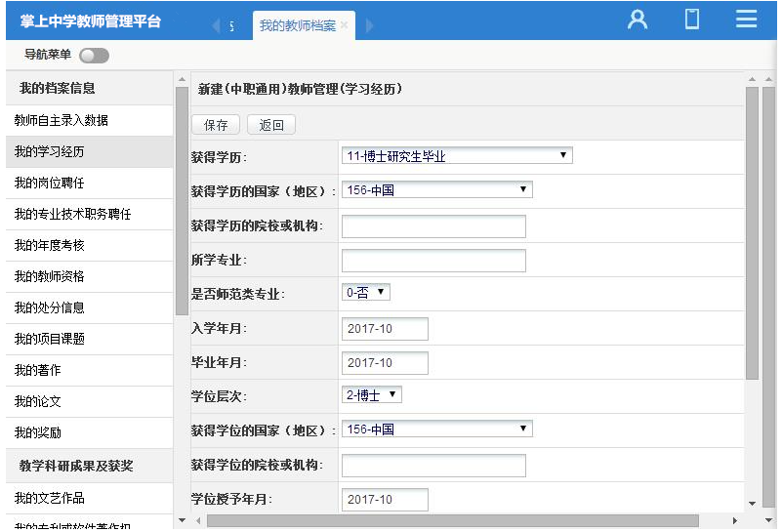Open 我的教师资格 sidebar item
Screen dimensions: 782x532
point(89,276)
